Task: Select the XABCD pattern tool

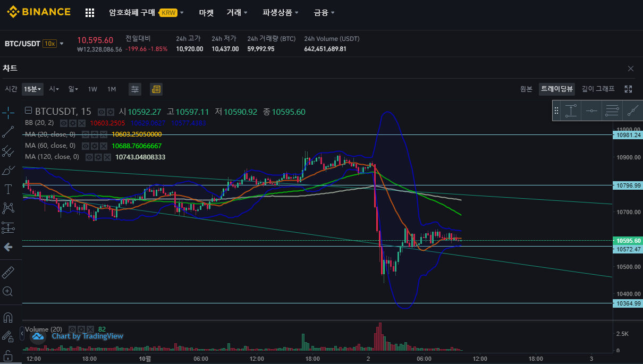Action: pos(8,208)
